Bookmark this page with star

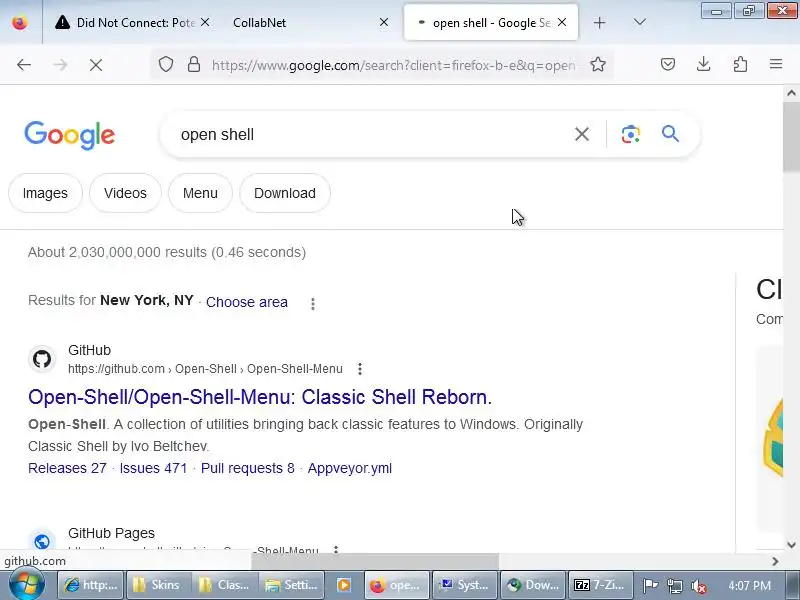[598, 65]
